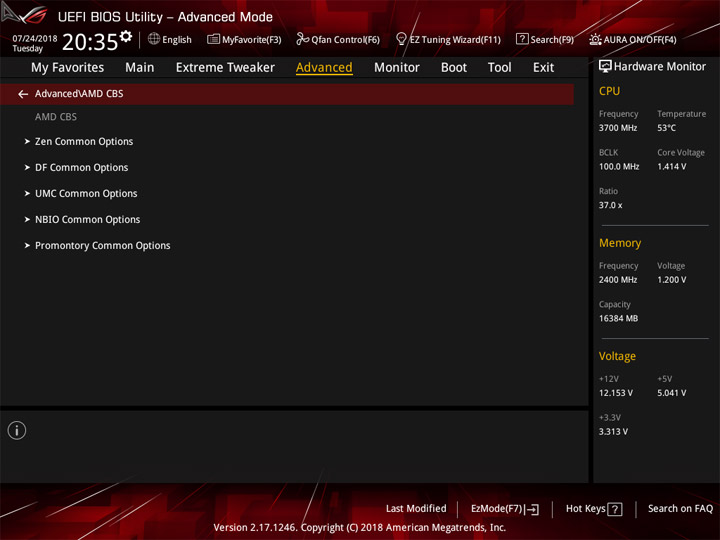Open the Extreme Tweaker tab
The height and width of the screenshot is (540, 720).
[x=225, y=68]
